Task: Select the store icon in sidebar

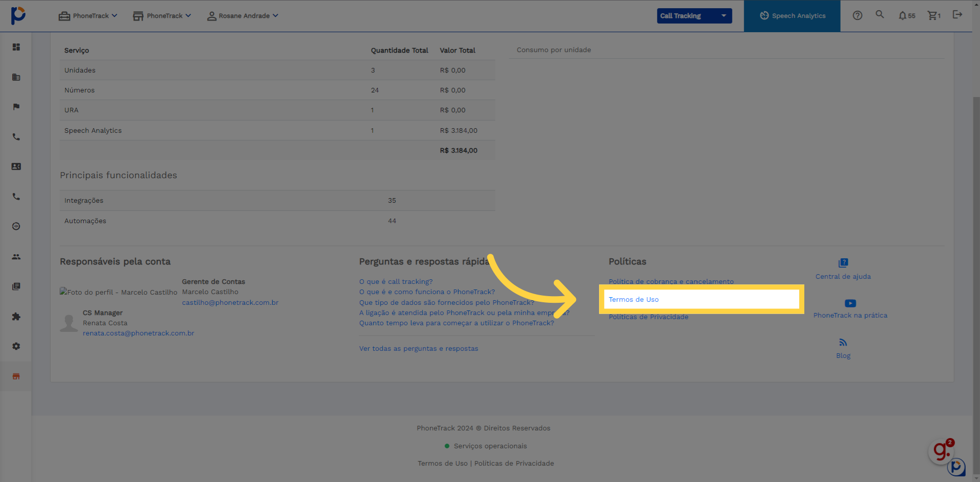Action: pos(16,376)
